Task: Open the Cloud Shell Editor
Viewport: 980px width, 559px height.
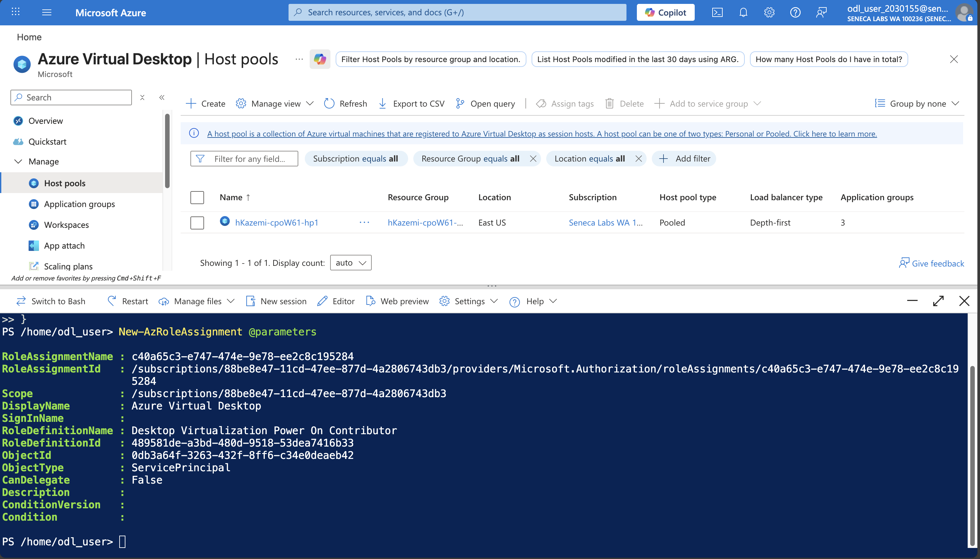Action: click(x=336, y=301)
